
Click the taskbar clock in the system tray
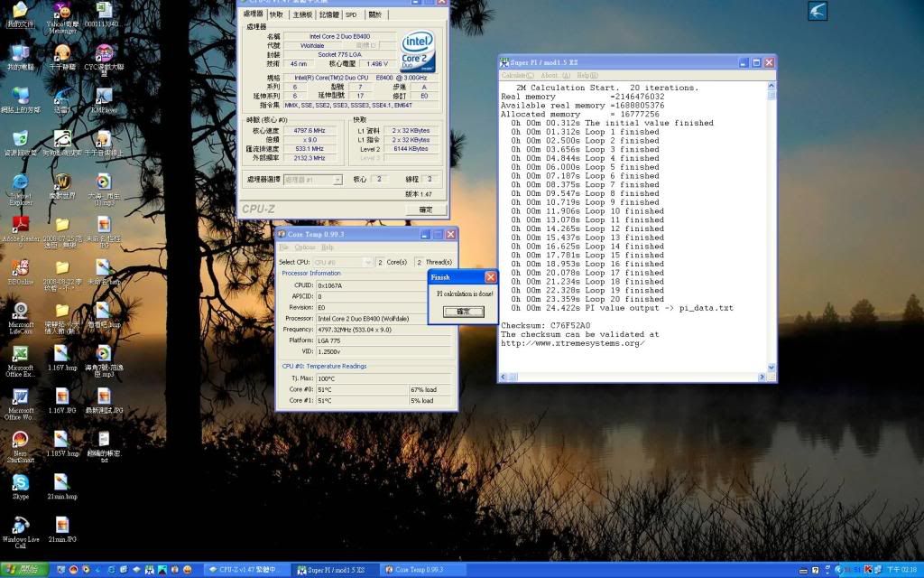(901, 570)
